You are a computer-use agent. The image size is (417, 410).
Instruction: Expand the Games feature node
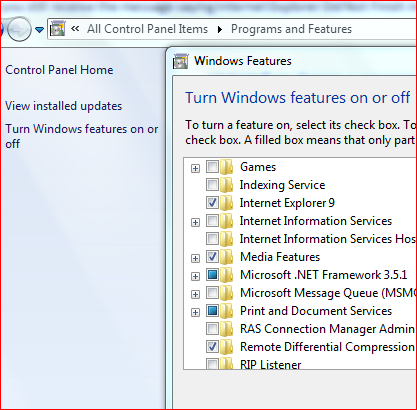tap(195, 168)
